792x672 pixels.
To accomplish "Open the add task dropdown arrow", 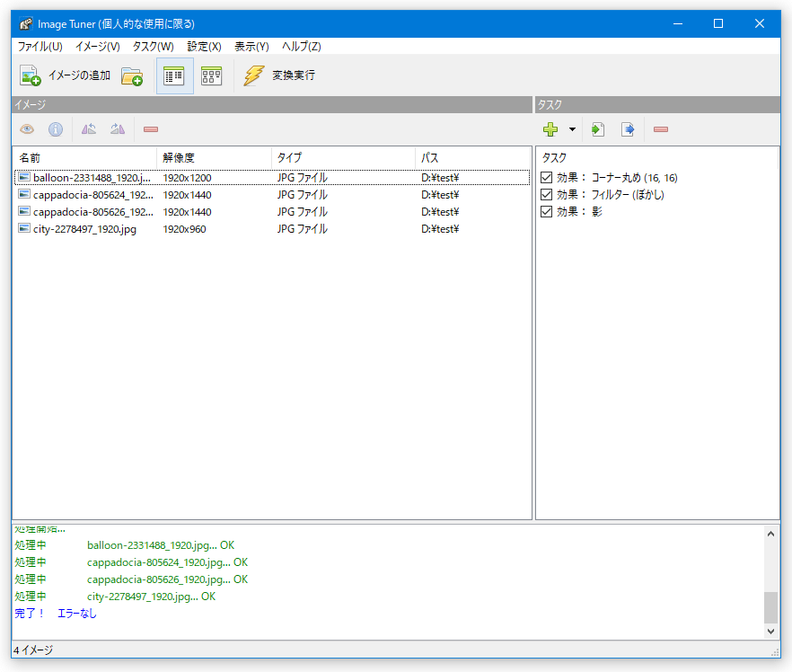I will coord(572,129).
